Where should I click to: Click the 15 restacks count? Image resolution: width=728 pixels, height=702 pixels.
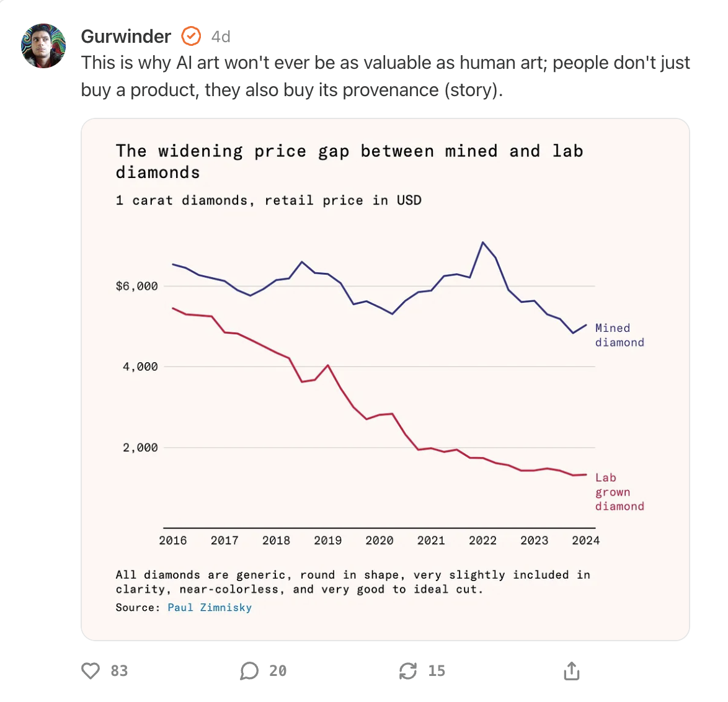pyautogui.click(x=437, y=671)
